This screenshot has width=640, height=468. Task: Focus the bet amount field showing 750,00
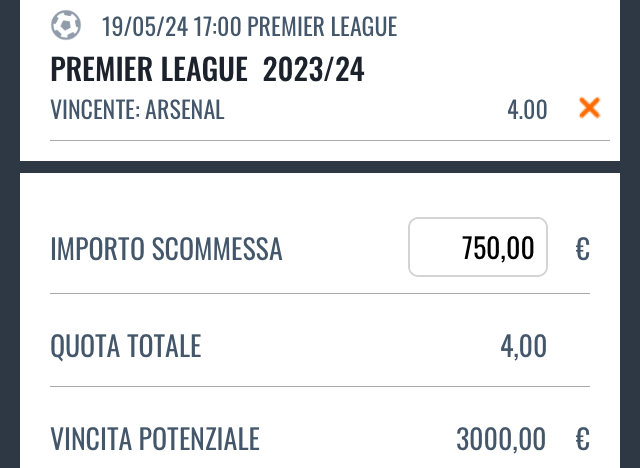(x=478, y=247)
